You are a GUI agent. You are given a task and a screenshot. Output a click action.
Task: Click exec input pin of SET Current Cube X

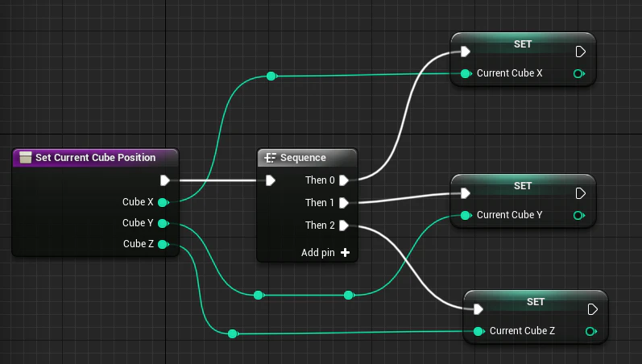(465, 52)
